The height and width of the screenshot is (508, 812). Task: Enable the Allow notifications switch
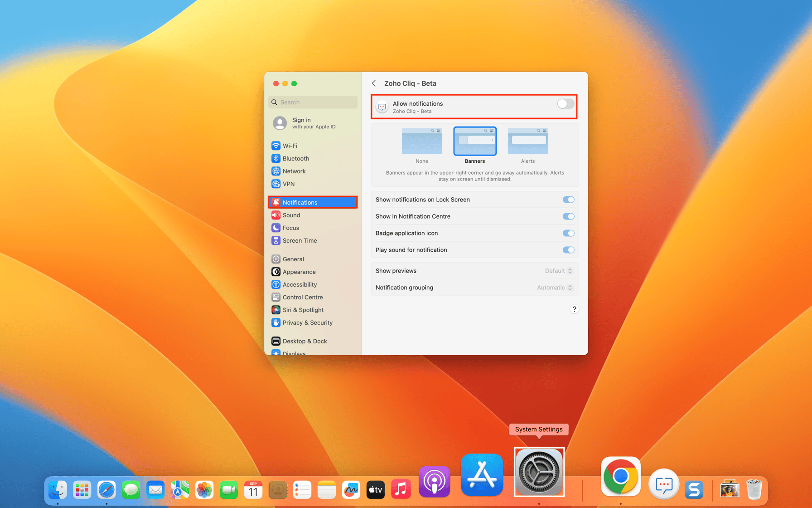pos(565,104)
